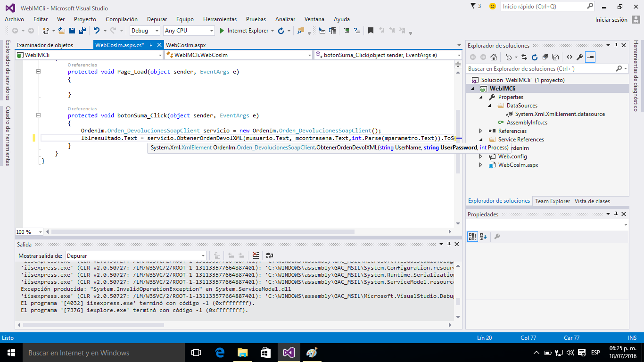Screen dimensions: 644x362
Task: Toggle auto-hide pin on Propiedades panel
Action: 615,214
